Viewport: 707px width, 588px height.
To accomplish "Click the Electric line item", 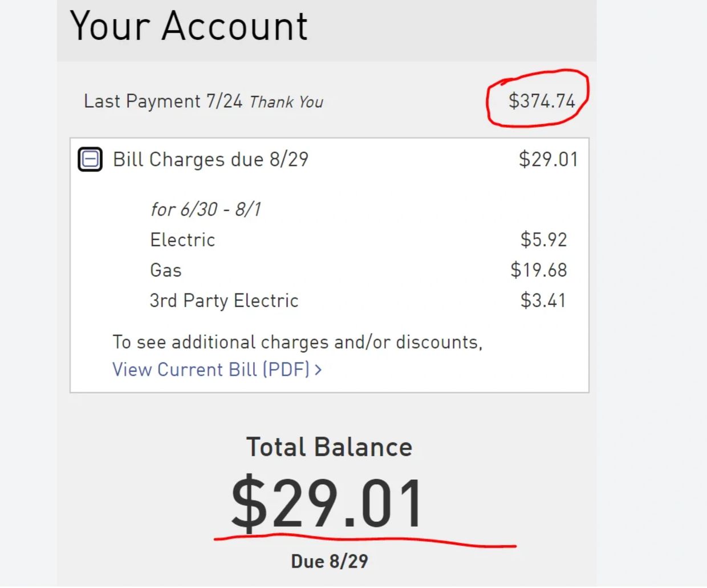I will pos(182,240).
